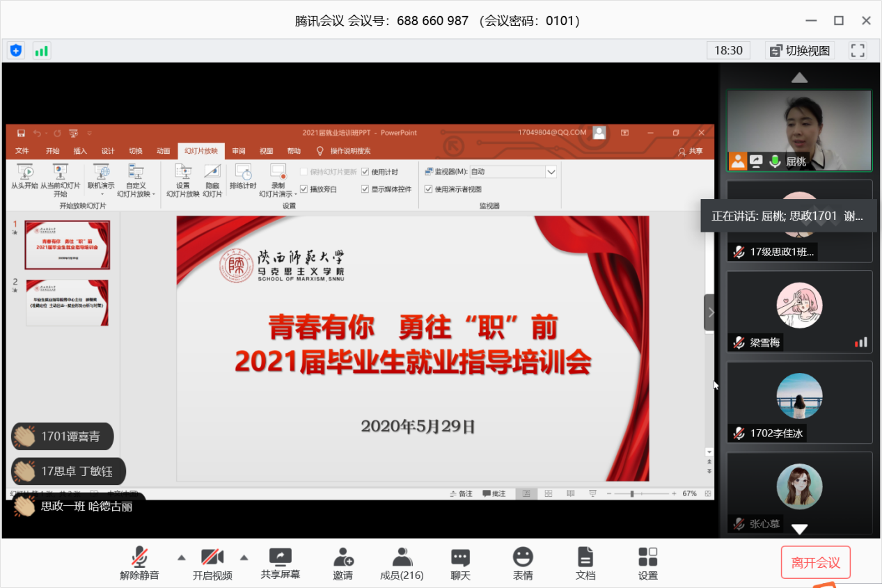The image size is (882, 588).
Task: Open the Review (审阅) tab
Action: (x=239, y=151)
